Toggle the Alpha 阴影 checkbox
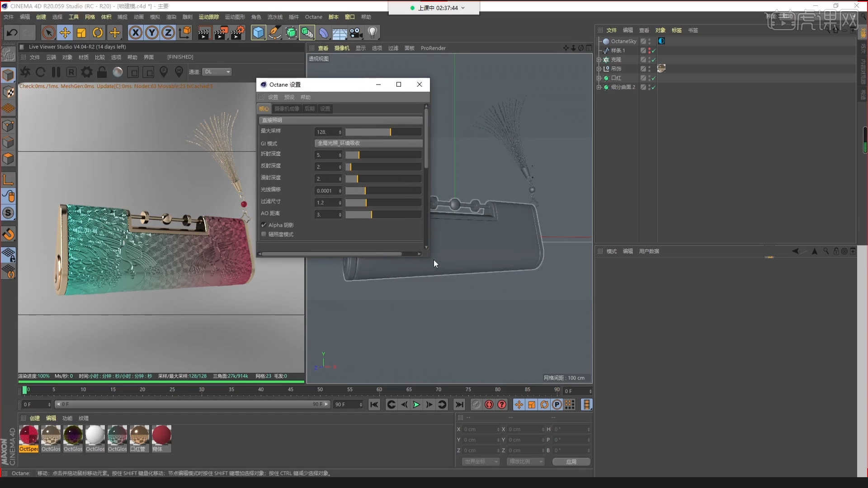Screen dimensions: 868x488 [264, 225]
